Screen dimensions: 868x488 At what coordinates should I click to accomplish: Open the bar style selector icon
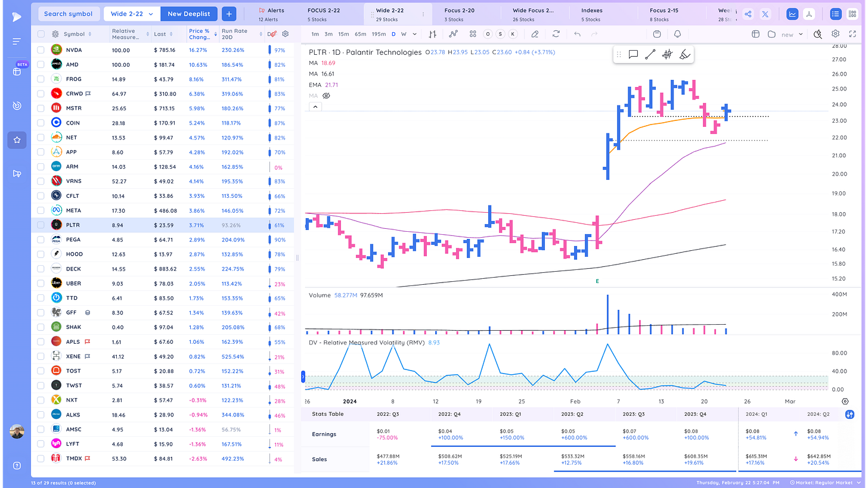pos(433,34)
